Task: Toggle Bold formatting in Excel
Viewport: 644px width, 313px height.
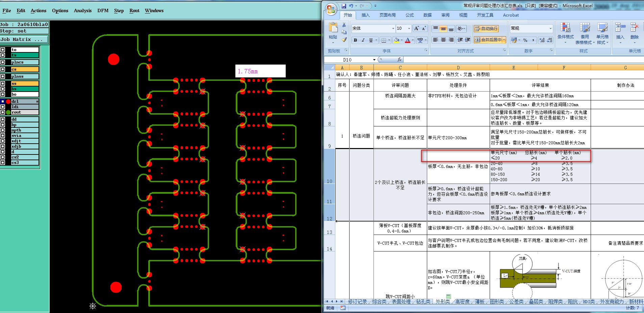Action: (355, 40)
